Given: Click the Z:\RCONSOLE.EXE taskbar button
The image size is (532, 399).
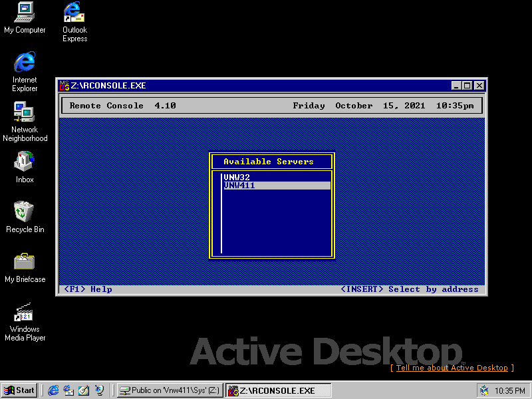Looking at the screenshot, I should (x=278, y=390).
